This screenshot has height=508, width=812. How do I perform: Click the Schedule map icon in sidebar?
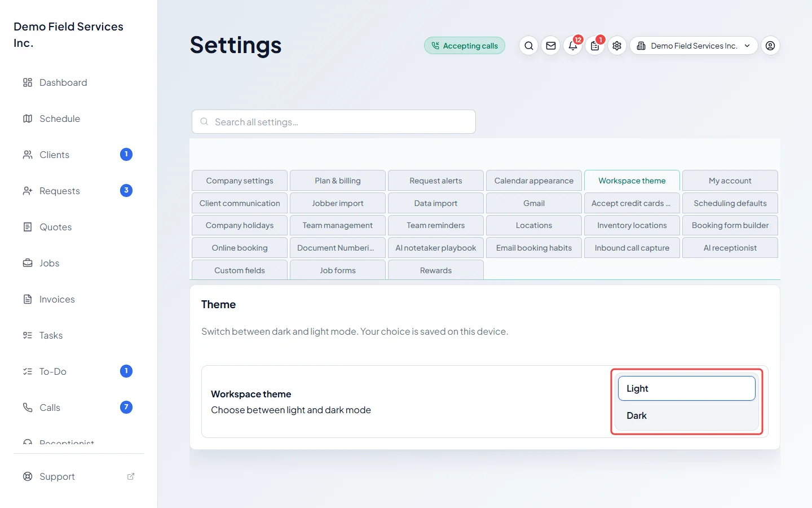pos(28,119)
